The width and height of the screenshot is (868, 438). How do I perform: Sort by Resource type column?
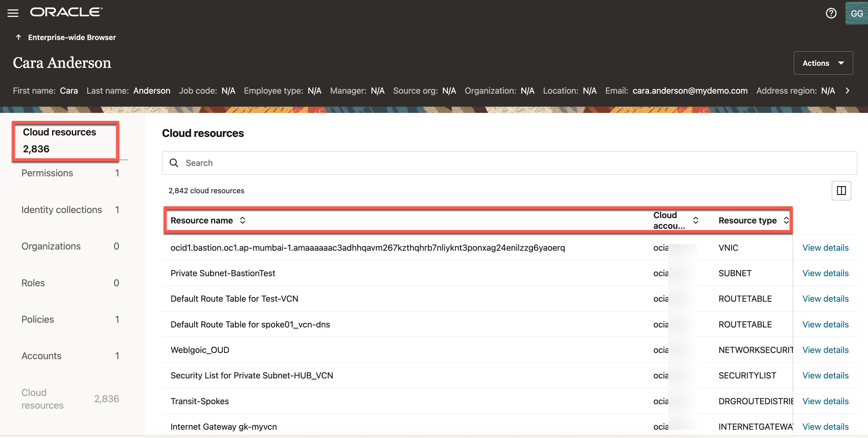click(x=786, y=220)
